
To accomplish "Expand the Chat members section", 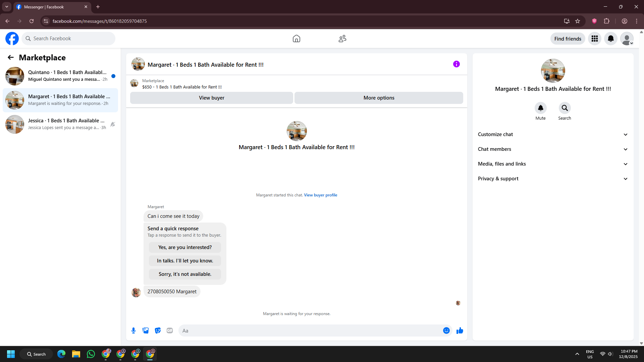I will pyautogui.click(x=553, y=149).
